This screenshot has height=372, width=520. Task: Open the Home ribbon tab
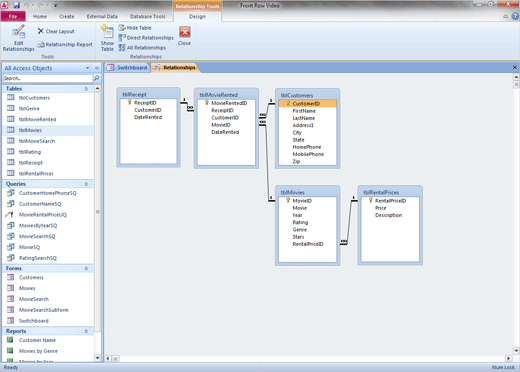click(40, 16)
